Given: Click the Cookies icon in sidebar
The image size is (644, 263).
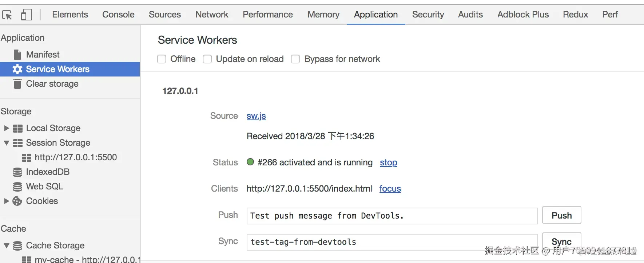Looking at the screenshot, I should click(x=17, y=201).
